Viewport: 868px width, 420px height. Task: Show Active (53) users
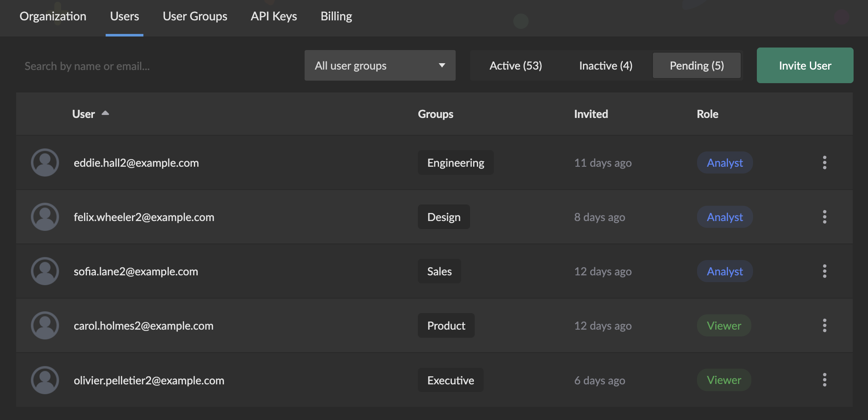click(x=515, y=66)
